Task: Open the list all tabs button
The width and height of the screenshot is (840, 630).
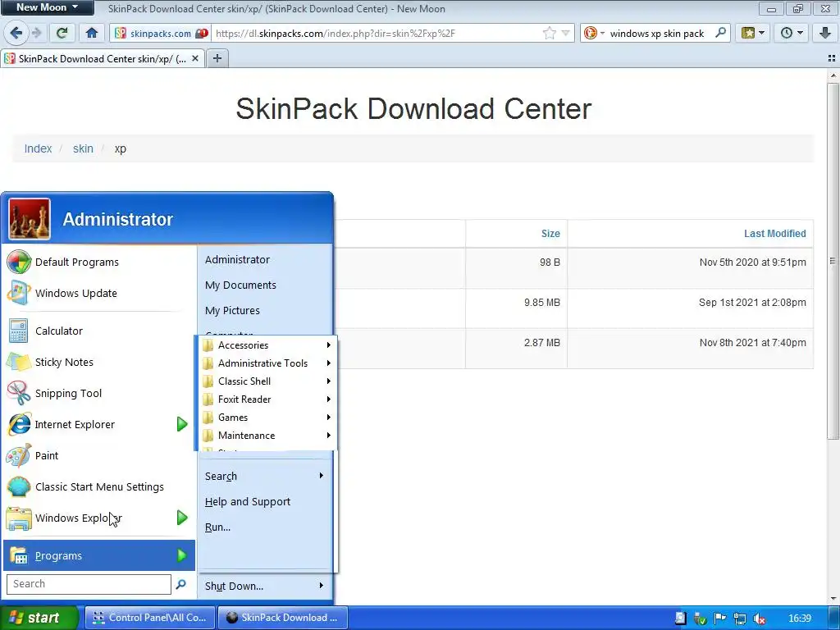Action: [x=832, y=58]
